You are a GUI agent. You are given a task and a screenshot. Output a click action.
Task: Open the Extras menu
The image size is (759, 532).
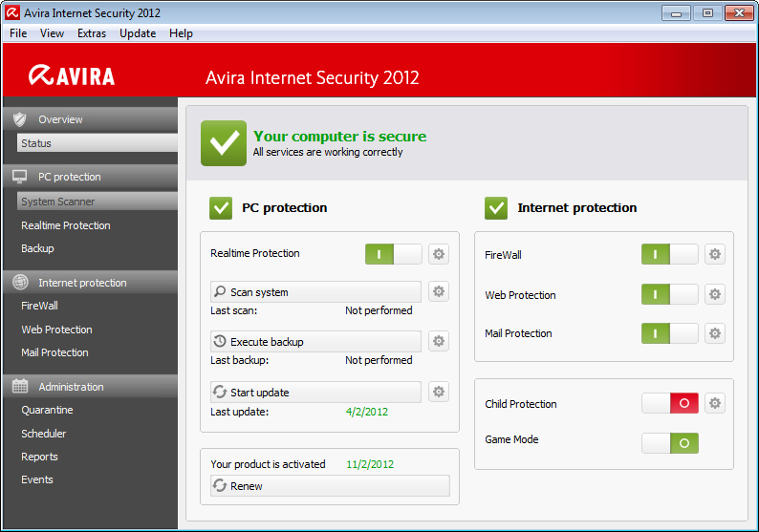(x=92, y=33)
